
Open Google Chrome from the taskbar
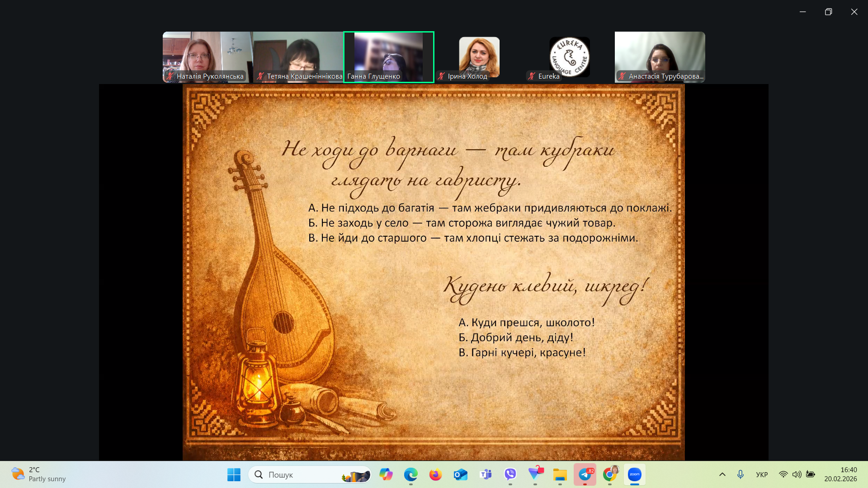coord(610,474)
